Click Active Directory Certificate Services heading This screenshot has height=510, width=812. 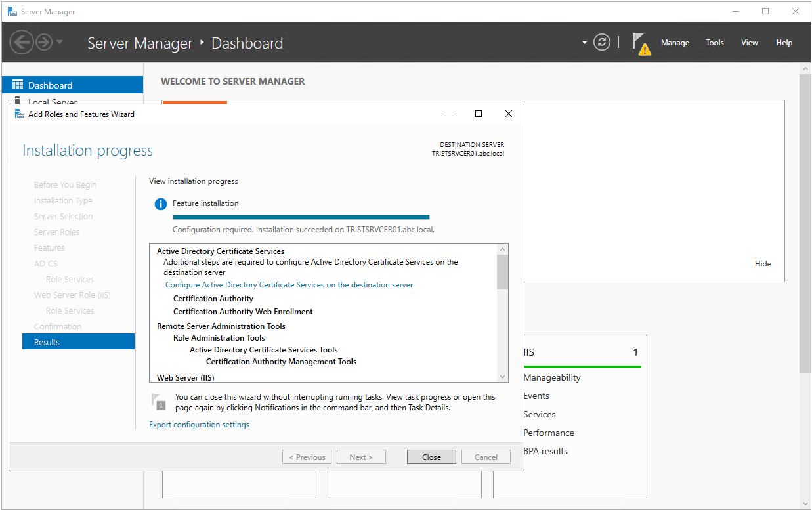[x=221, y=251]
